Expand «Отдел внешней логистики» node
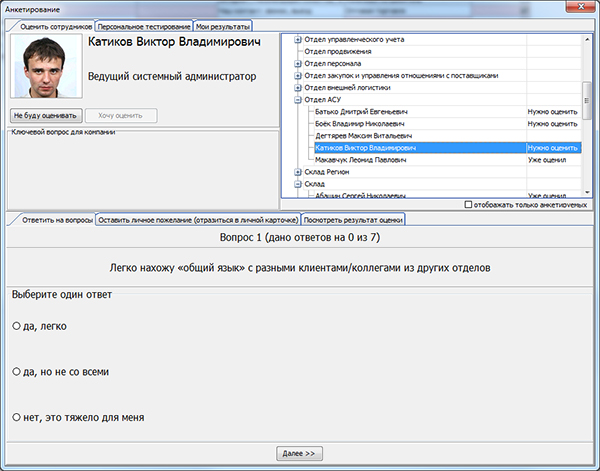The height and width of the screenshot is (471, 600). [x=297, y=88]
